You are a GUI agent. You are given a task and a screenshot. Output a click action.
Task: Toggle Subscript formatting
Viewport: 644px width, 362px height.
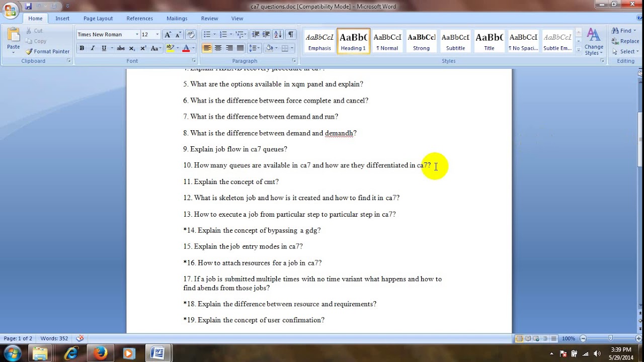tap(132, 48)
